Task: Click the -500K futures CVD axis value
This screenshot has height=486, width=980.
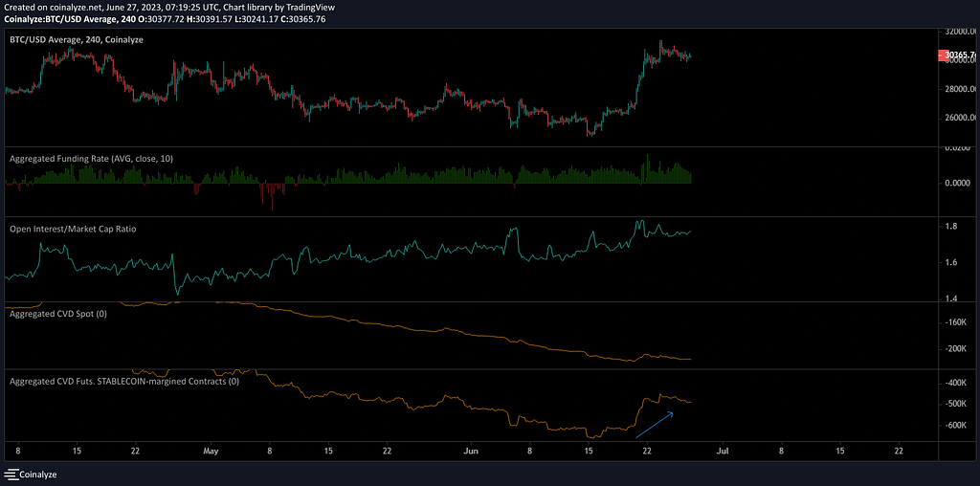Action: tap(956, 404)
